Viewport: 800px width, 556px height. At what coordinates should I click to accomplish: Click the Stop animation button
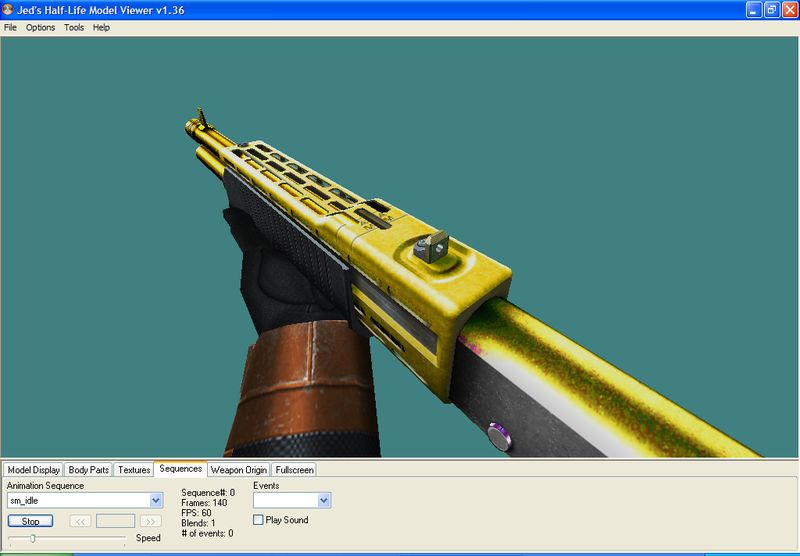31,521
